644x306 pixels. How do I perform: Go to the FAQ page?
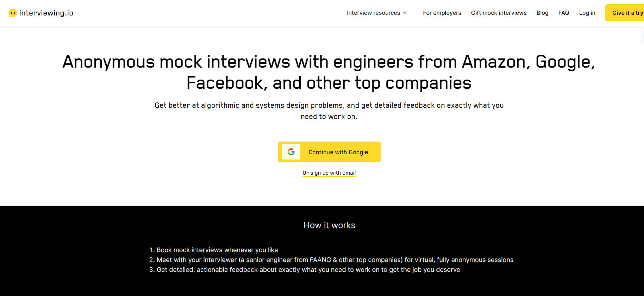coord(564,13)
